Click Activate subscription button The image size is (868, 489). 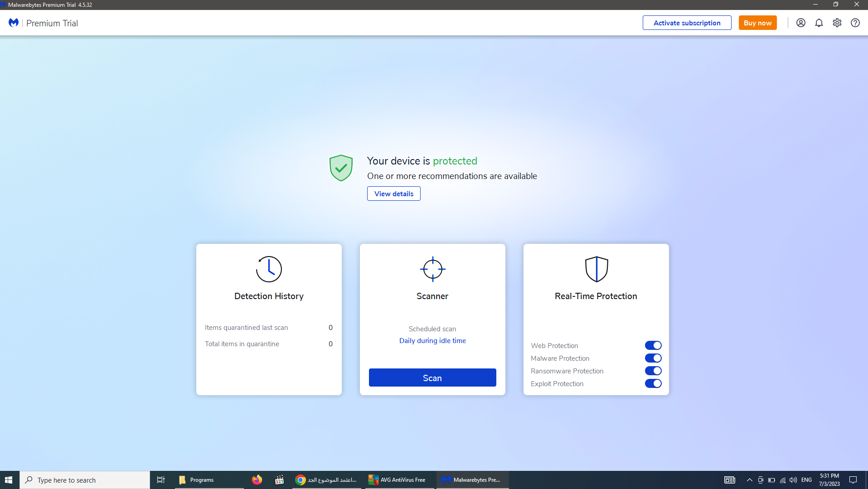click(x=687, y=23)
